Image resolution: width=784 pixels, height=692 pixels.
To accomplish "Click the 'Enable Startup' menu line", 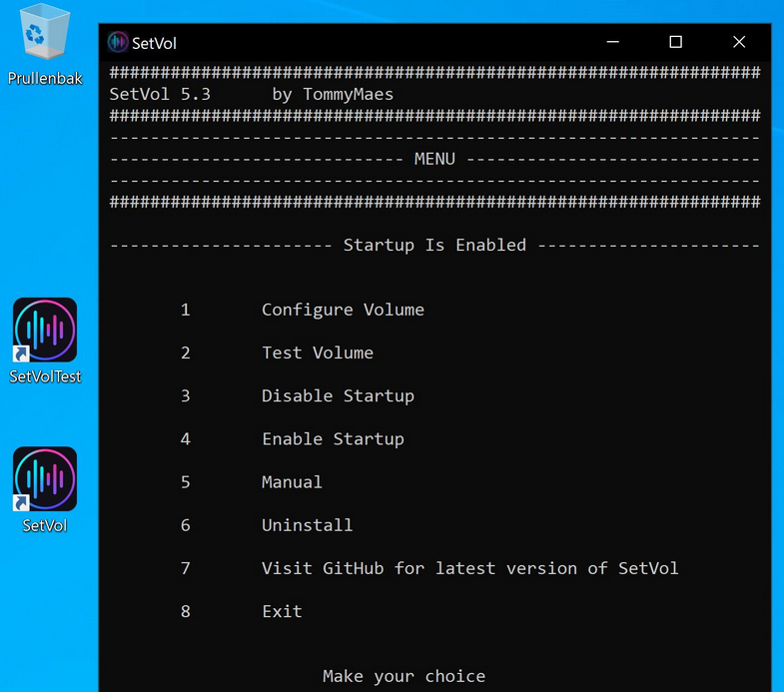I will pyautogui.click(x=333, y=439).
